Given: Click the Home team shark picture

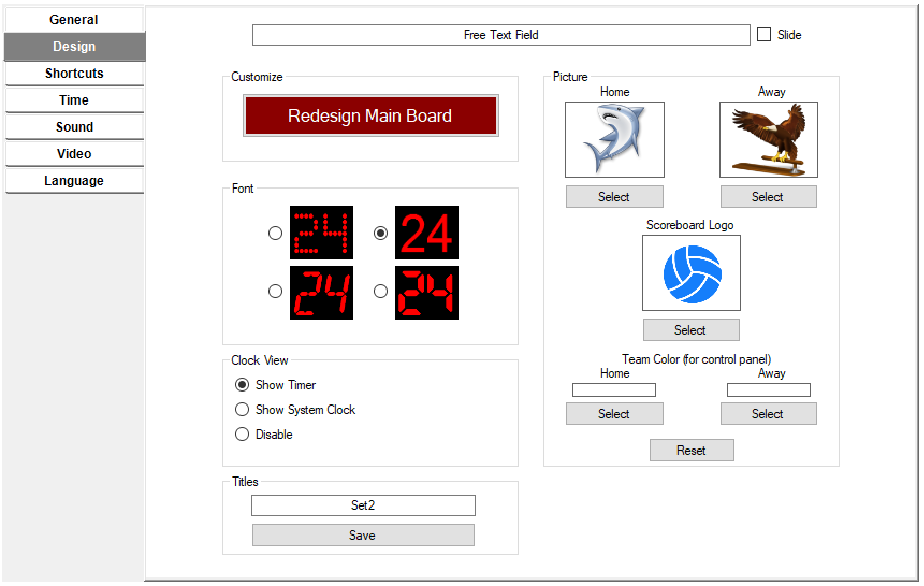Looking at the screenshot, I should pos(614,140).
